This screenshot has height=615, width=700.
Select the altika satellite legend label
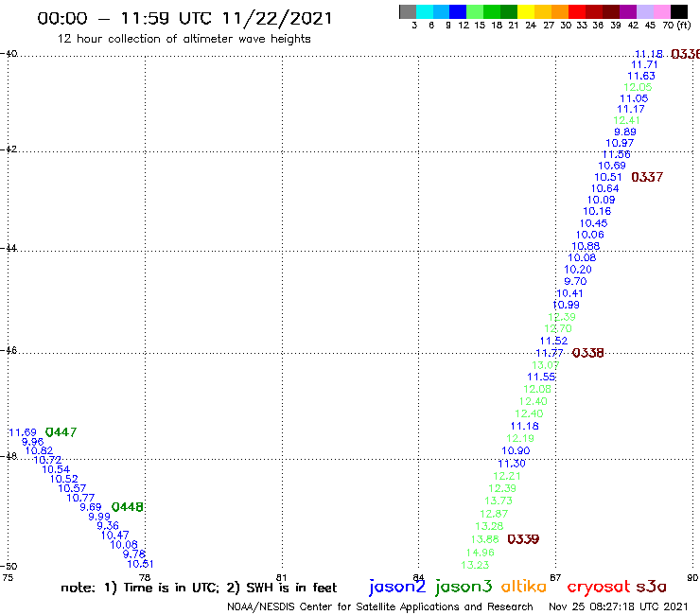523,586
